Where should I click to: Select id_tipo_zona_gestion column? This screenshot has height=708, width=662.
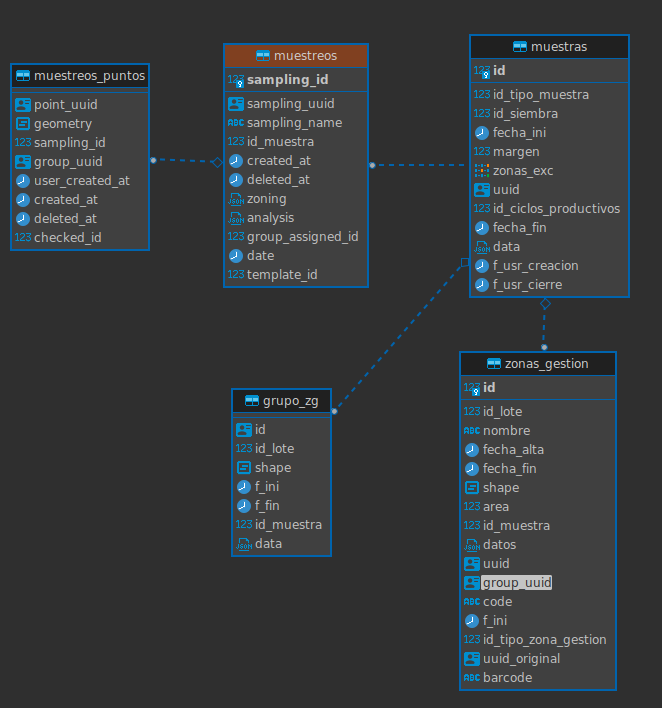(545, 640)
